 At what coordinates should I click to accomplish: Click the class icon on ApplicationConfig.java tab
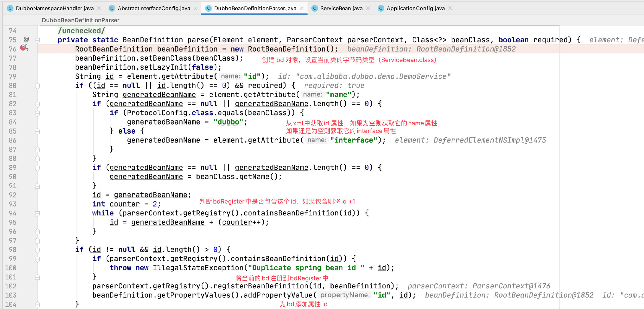pyautogui.click(x=381, y=8)
